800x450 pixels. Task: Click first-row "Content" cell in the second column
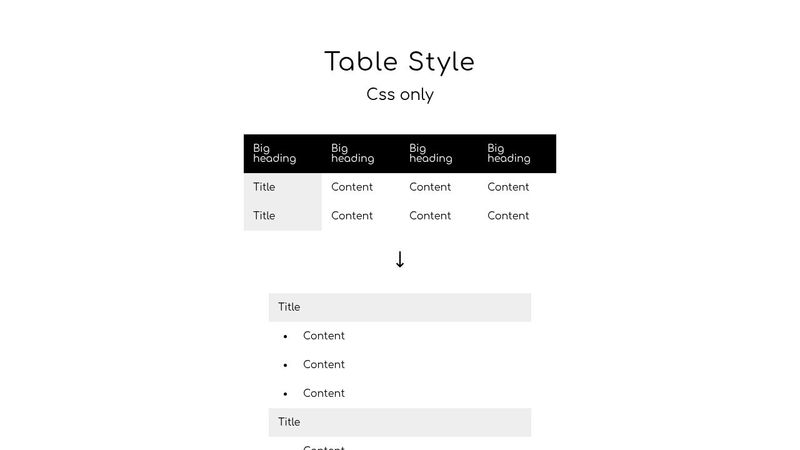coord(352,187)
